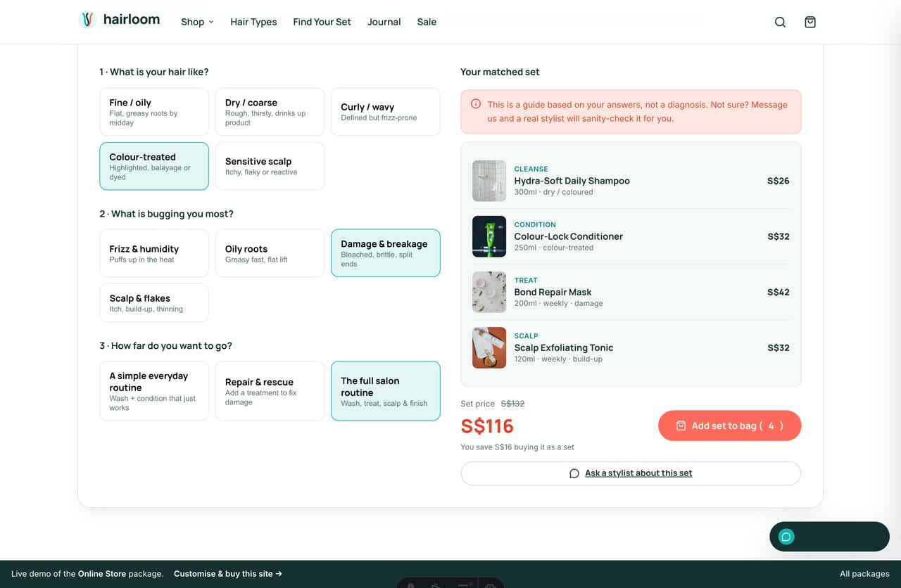
Task: Click the Colour-Lock Conditioner name
Action: coord(568,236)
